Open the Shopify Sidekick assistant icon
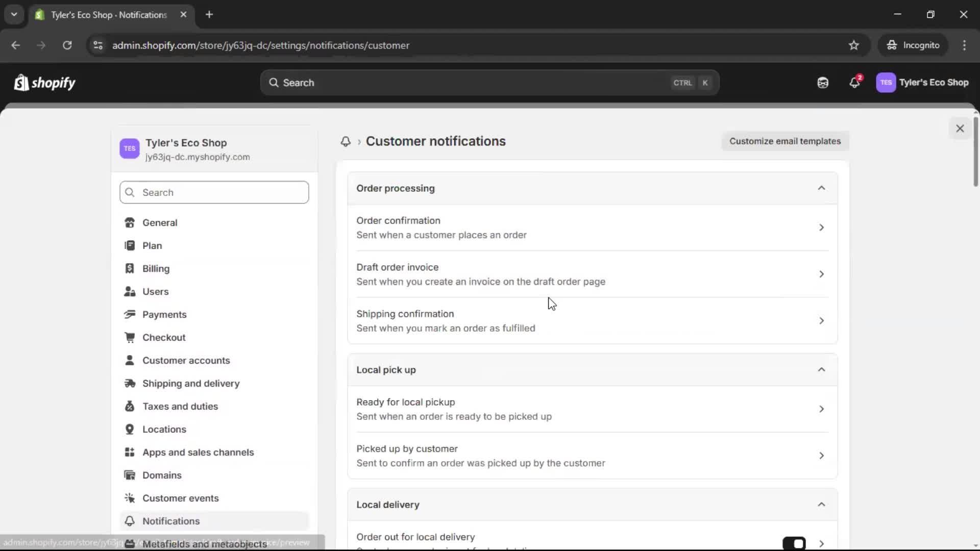The height and width of the screenshot is (551, 980). tap(822, 82)
